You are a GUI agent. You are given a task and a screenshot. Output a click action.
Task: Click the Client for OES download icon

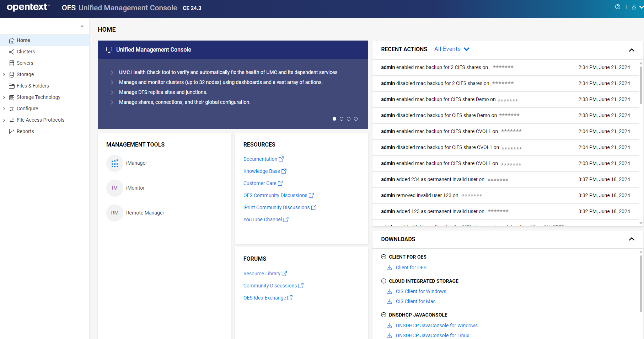[x=390, y=268]
